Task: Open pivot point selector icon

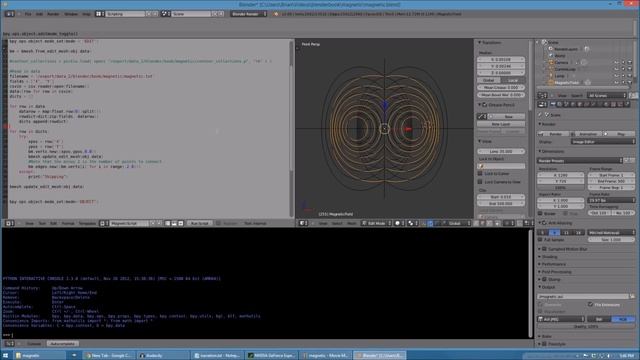Action: pos(413,223)
